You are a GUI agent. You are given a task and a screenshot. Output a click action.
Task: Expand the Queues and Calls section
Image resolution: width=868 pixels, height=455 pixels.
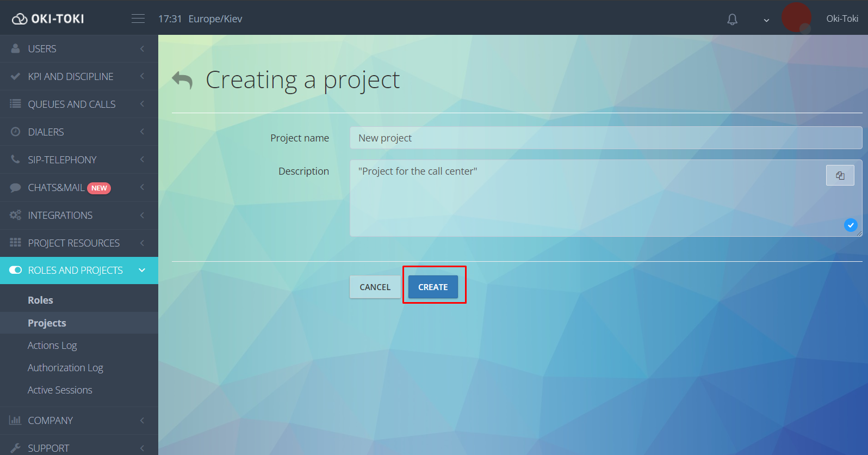(142, 104)
